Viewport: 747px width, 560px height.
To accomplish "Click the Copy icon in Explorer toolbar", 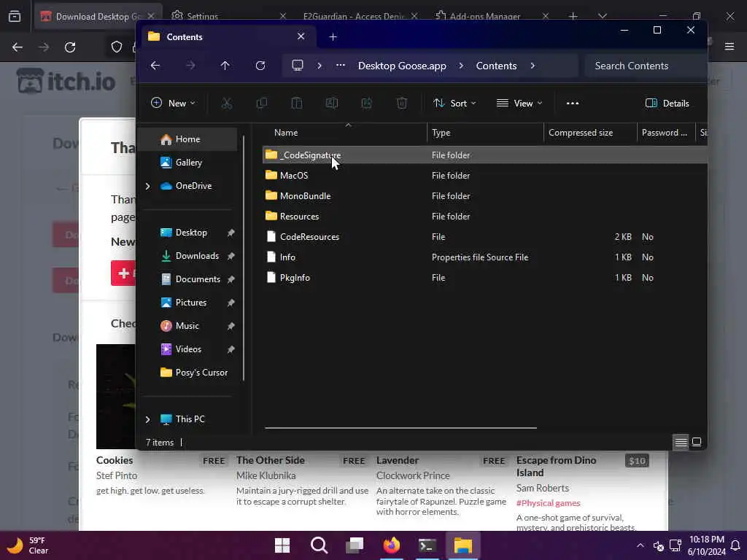I will coord(262,104).
